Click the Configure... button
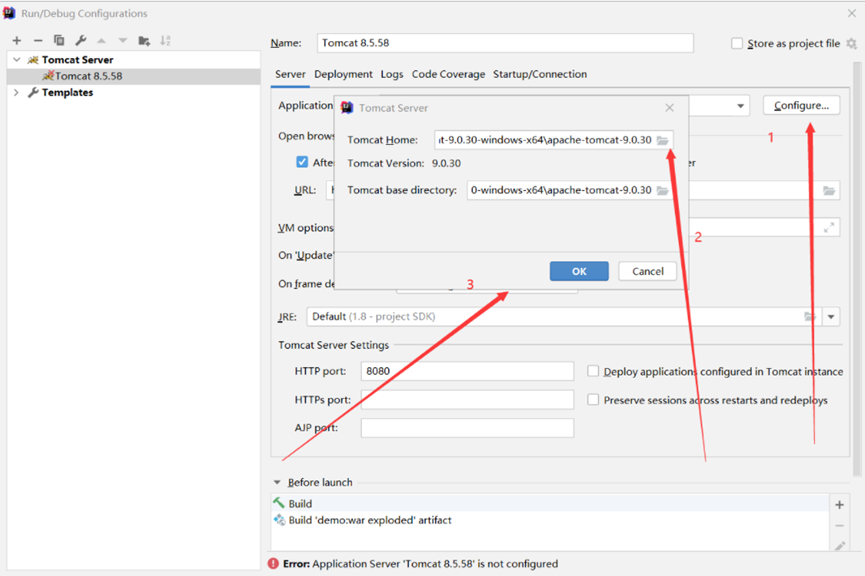This screenshot has height=576, width=865. pyautogui.click(x=801, y=105)
